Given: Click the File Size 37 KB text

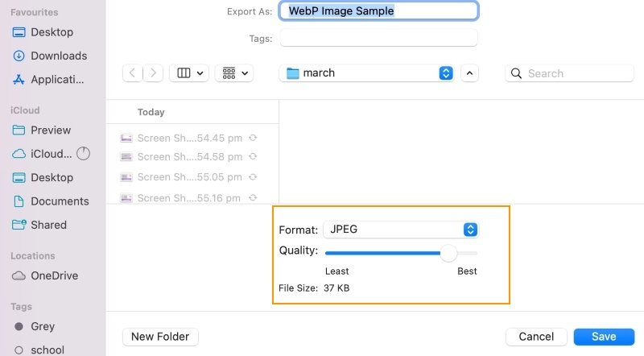Looking at the screenshot, I should (x=314, y=288).
